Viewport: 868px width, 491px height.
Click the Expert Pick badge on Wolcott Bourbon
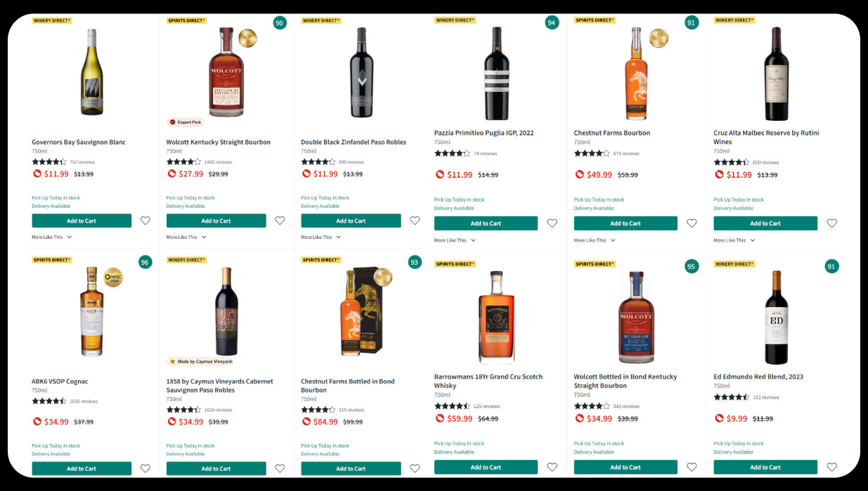click(185, 122)
